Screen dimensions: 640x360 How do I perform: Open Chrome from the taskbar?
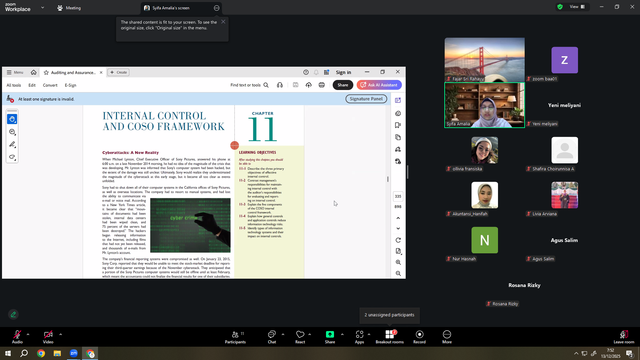point(41,353)
